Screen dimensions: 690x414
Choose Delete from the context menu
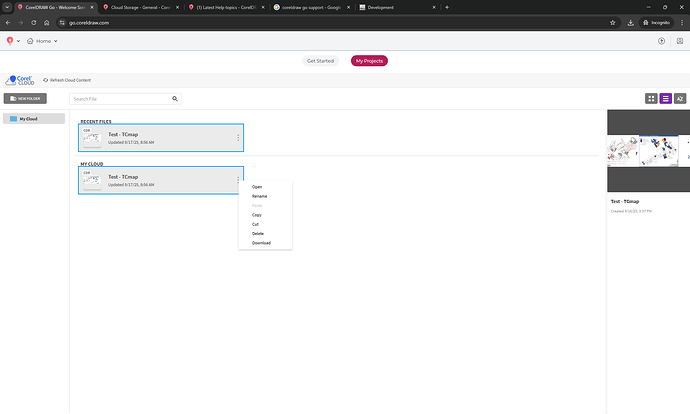[258, 233]
